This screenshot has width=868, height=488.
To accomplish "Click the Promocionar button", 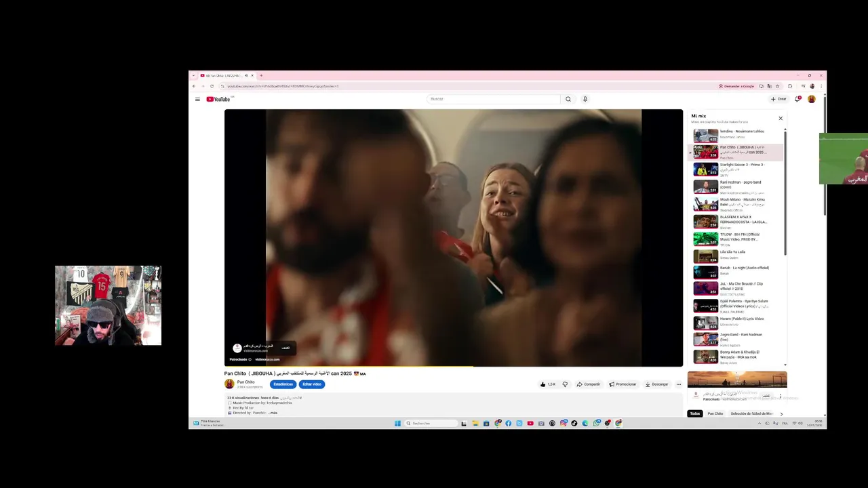I will pyautogui.click(x=623, y=384).
